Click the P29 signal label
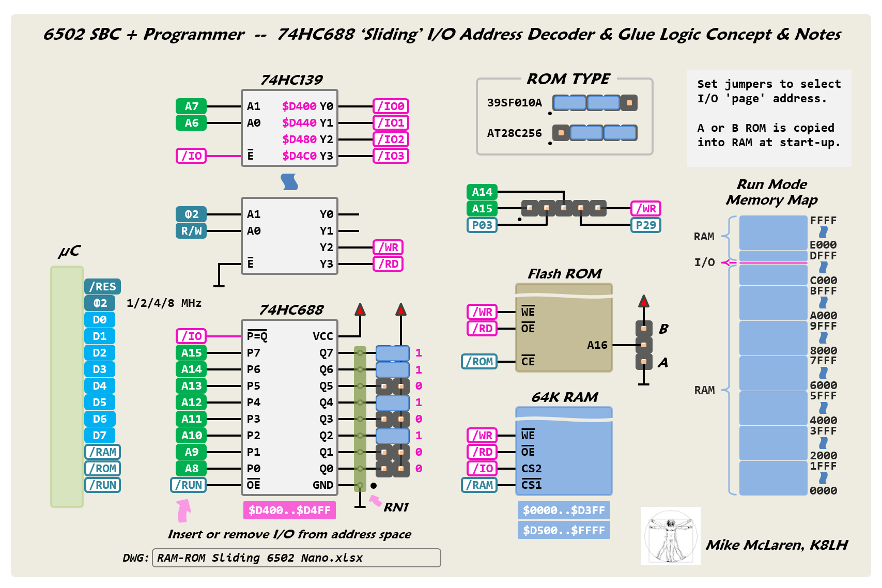882x588 pixels. coord(645,225)
